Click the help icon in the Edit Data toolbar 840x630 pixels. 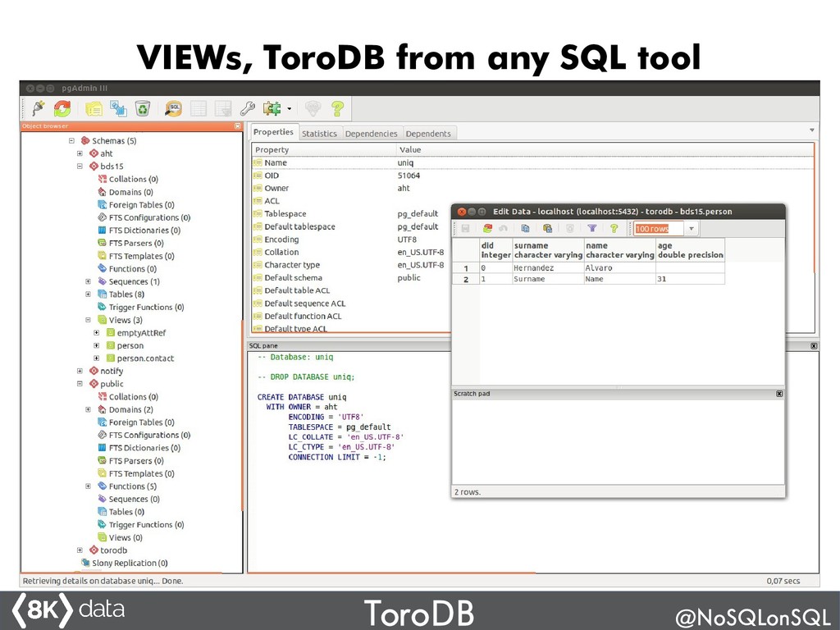[614, 229]
